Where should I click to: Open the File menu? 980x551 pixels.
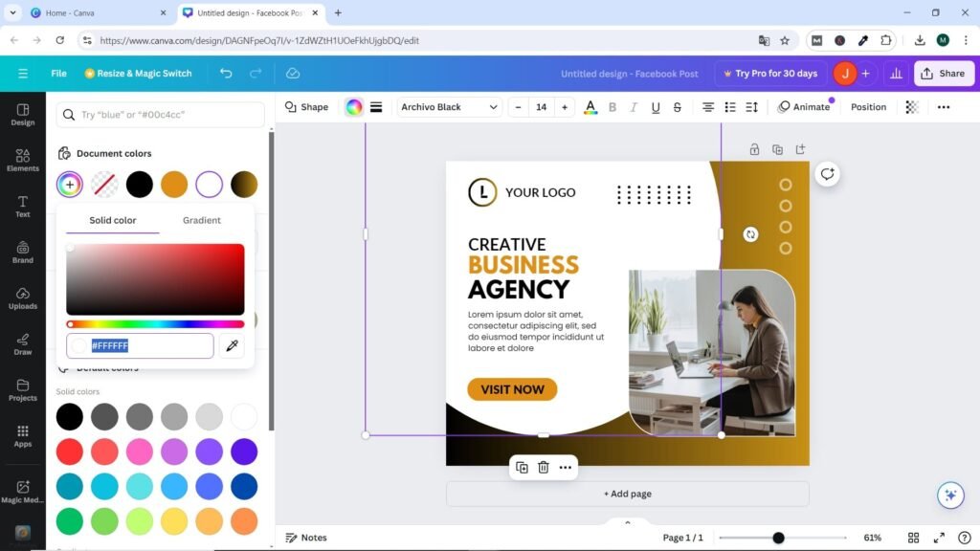[x=58, y=74]
